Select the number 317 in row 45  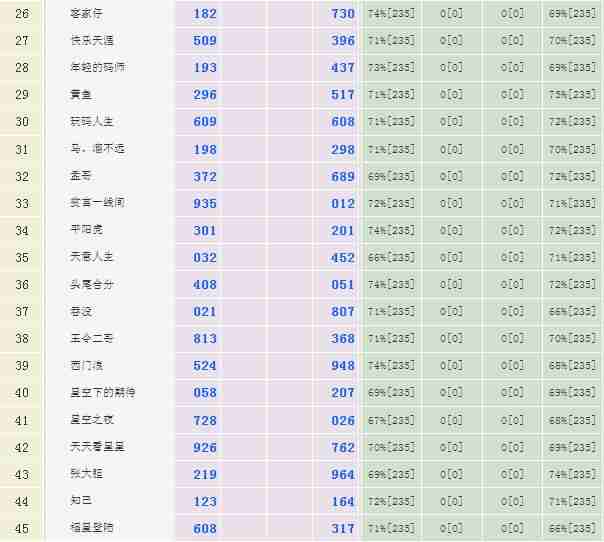click(x=343, y=527)
